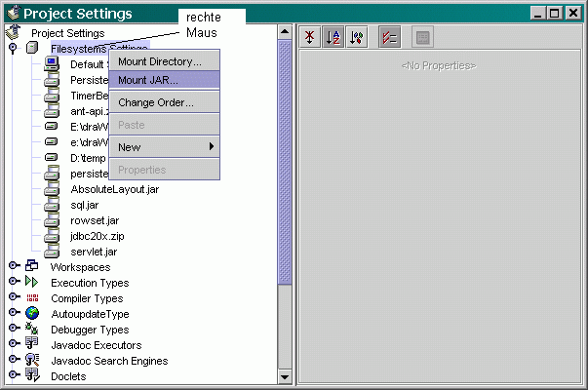Expand the Workspaces tree node
Image resolution: width=588 pixels, height=390 pixels.
tap(14, 267)
